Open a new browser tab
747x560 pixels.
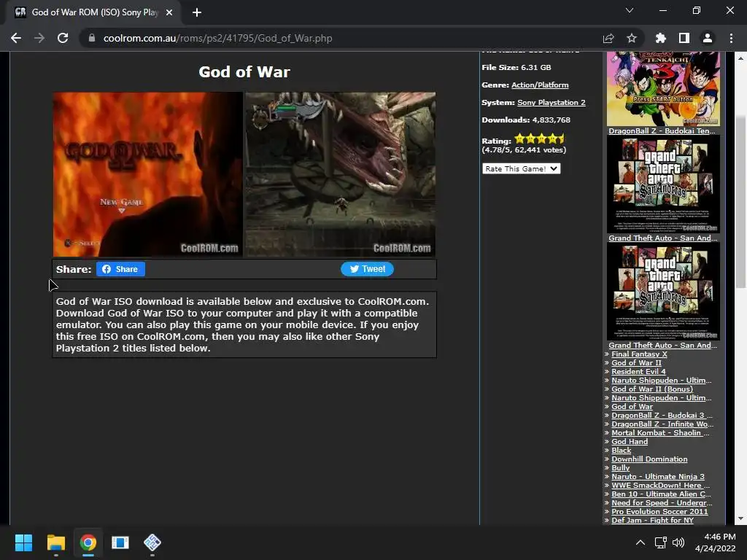(197, 12)
